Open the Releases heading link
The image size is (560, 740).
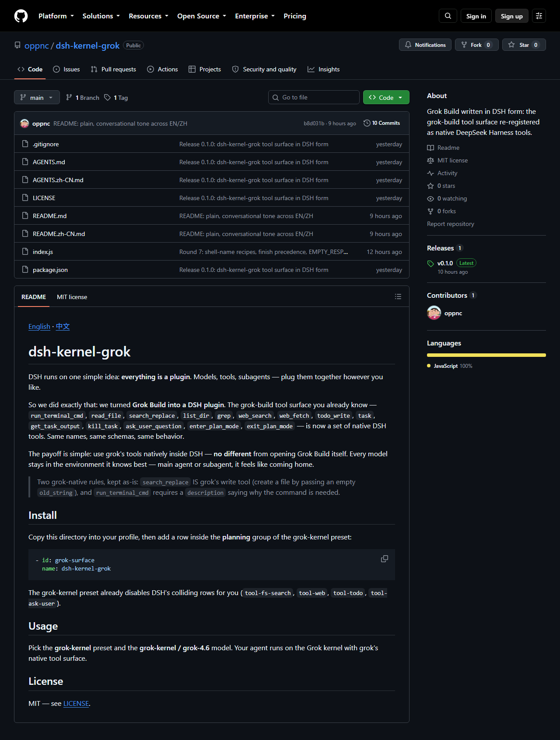coord(440,248)
